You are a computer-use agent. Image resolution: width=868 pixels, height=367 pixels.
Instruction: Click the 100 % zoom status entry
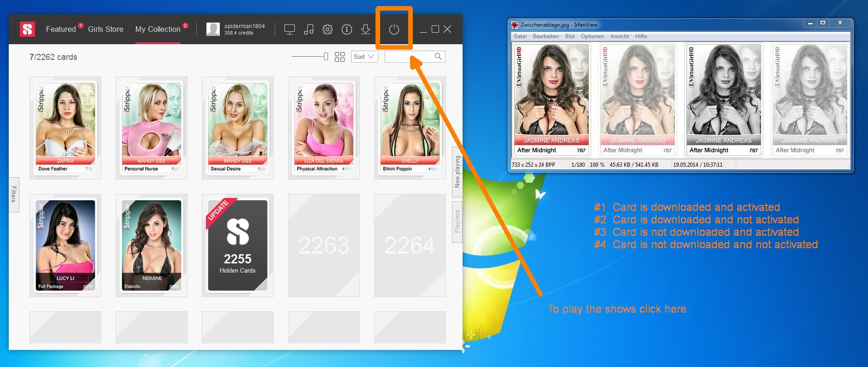[x=597, y=164]
